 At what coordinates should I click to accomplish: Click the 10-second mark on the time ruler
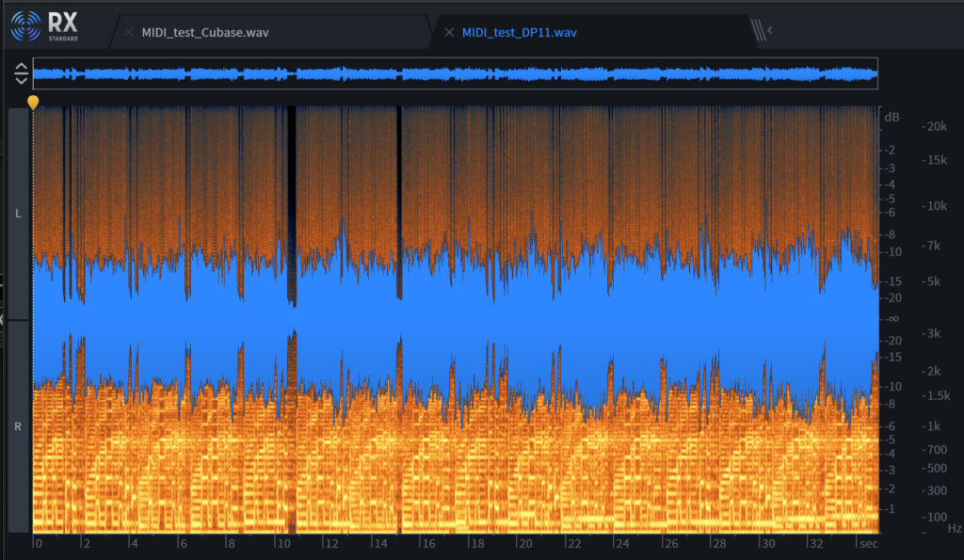point(281,544)
